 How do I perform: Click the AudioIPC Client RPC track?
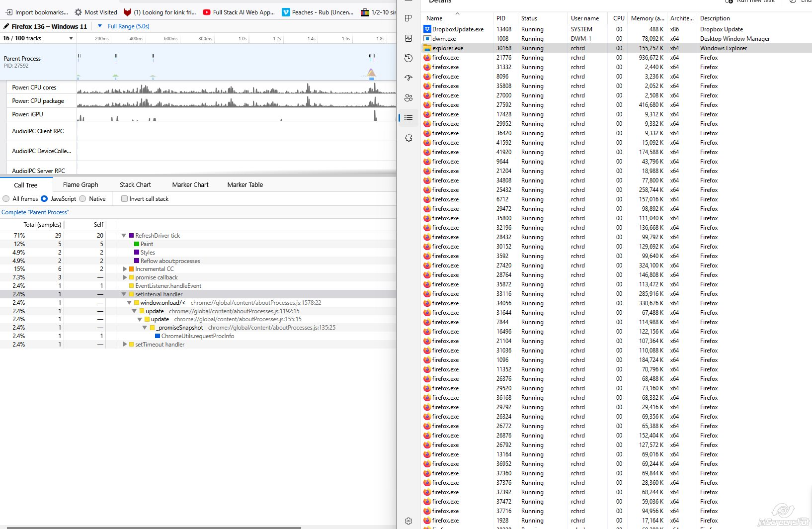point(201,131)
